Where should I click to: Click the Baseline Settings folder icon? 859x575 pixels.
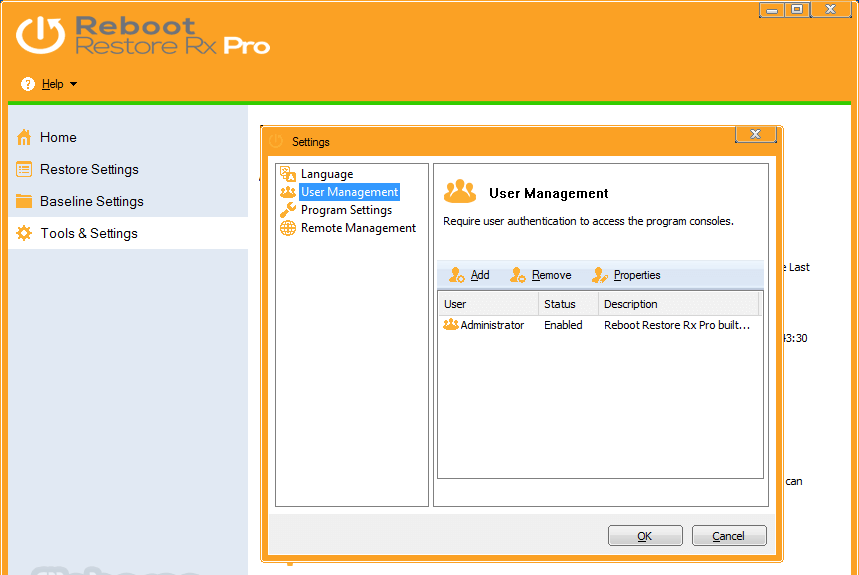click(x=24, y=201)
